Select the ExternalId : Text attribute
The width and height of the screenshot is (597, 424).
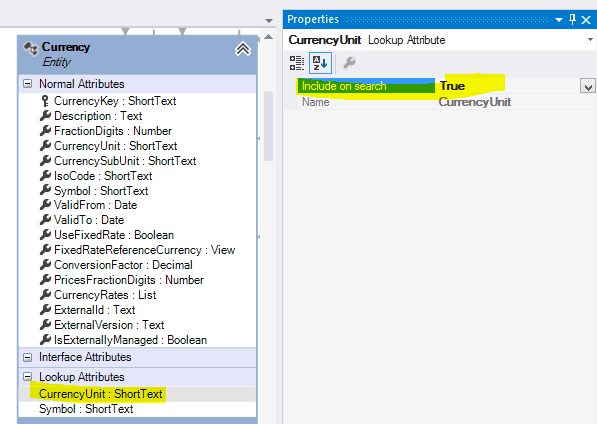tap(94, 309)
